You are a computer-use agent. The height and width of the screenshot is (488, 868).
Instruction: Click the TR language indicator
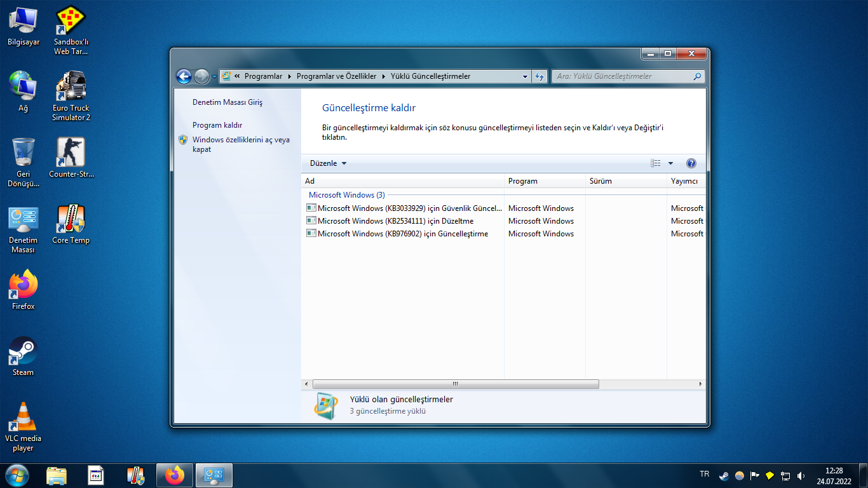coord(705,474)
